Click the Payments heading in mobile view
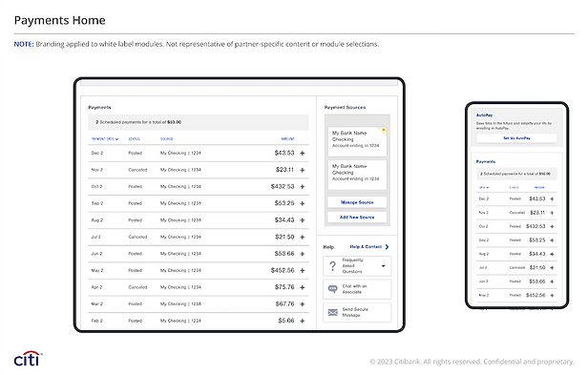The image size is (588, 375). (x=486, y=161)
